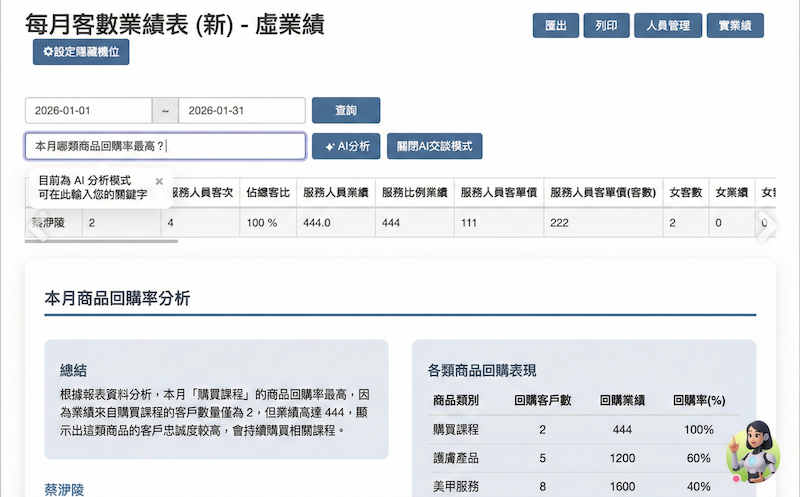The image size is (800, 497).
Task: Click 佔總客比 column header
Action: click(x=268, y=192)
